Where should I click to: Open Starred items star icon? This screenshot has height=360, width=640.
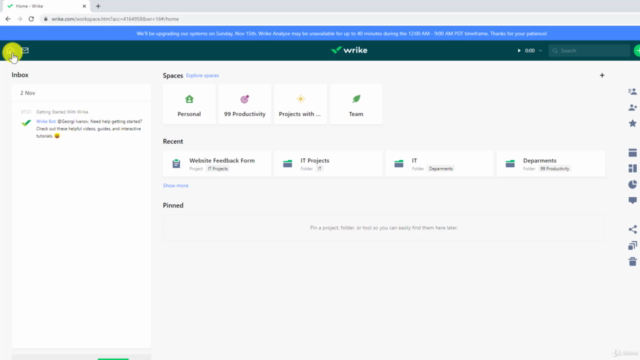tap(632, 123)
